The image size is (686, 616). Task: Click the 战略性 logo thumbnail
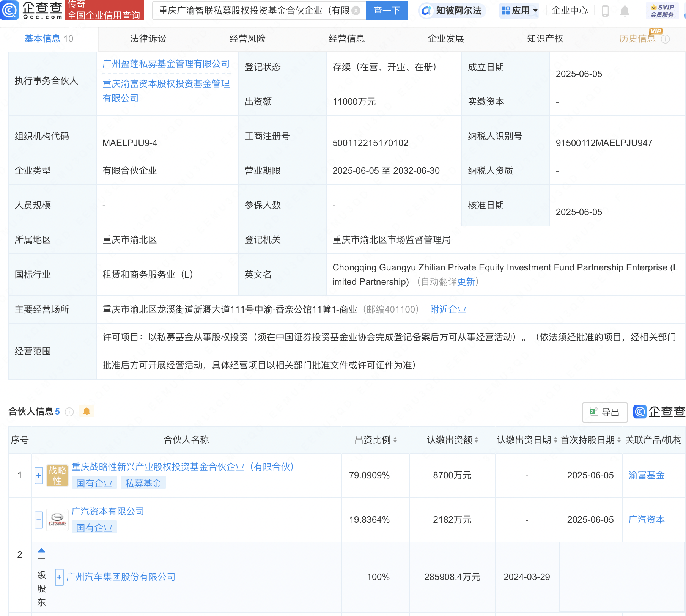coord(57,476)
